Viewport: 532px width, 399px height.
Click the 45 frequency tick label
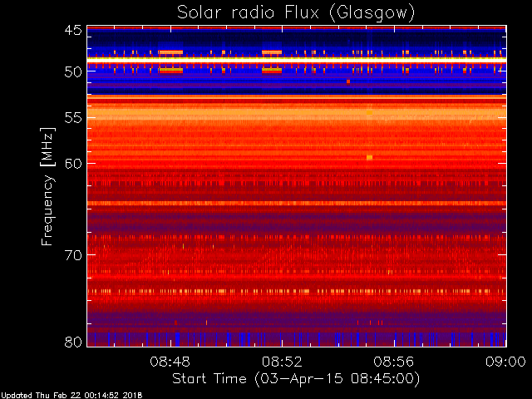pos(73,30)
